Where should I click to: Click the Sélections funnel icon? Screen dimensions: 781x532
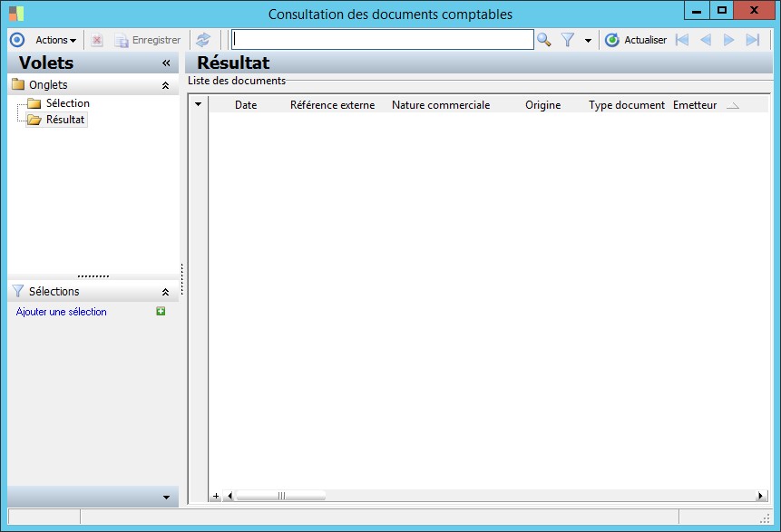pyautogui.click(x=18, y=291)
